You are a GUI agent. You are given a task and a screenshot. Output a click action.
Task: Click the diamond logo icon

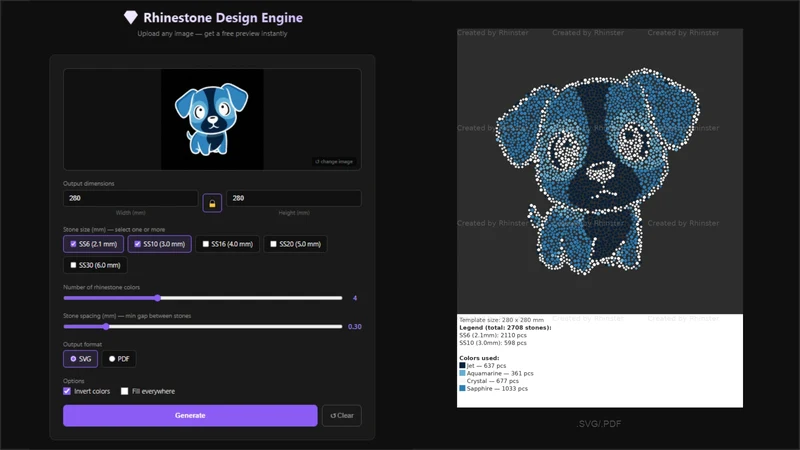click(x=131, y=17)
